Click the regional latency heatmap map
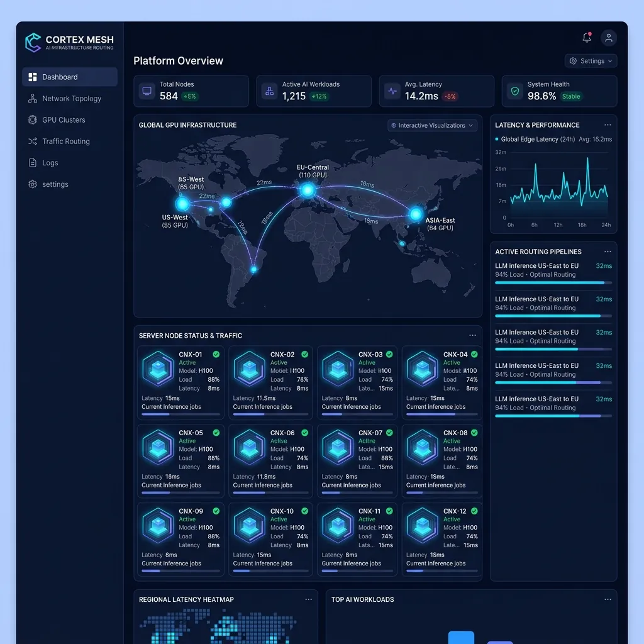 (218, 626)
